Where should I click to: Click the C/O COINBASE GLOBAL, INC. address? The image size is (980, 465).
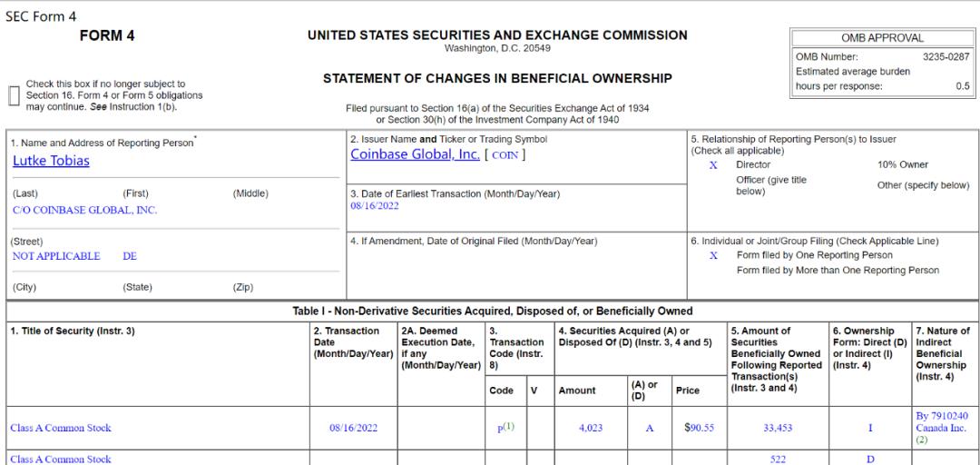(84, 211)
